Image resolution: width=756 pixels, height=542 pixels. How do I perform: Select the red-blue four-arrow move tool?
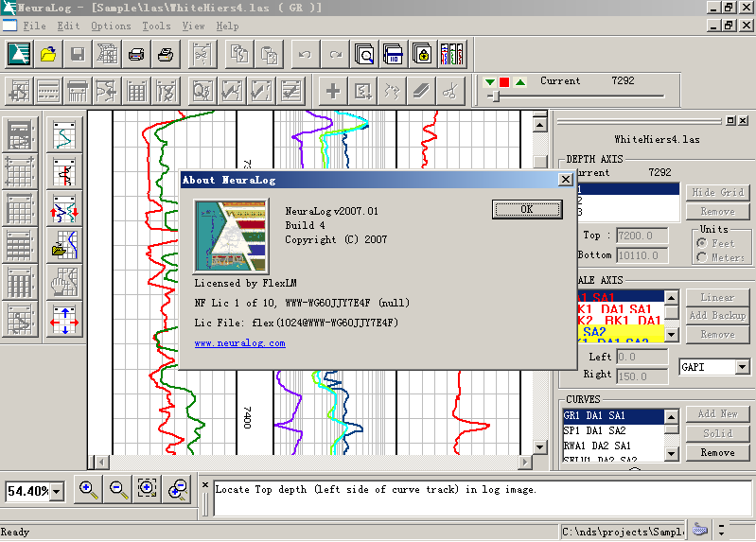pos(64,320)
